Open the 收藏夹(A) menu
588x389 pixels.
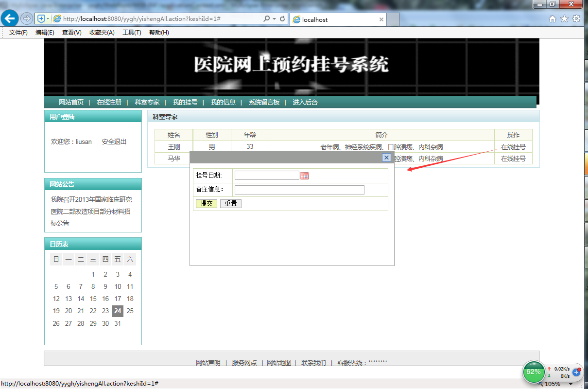coord(102,33)
